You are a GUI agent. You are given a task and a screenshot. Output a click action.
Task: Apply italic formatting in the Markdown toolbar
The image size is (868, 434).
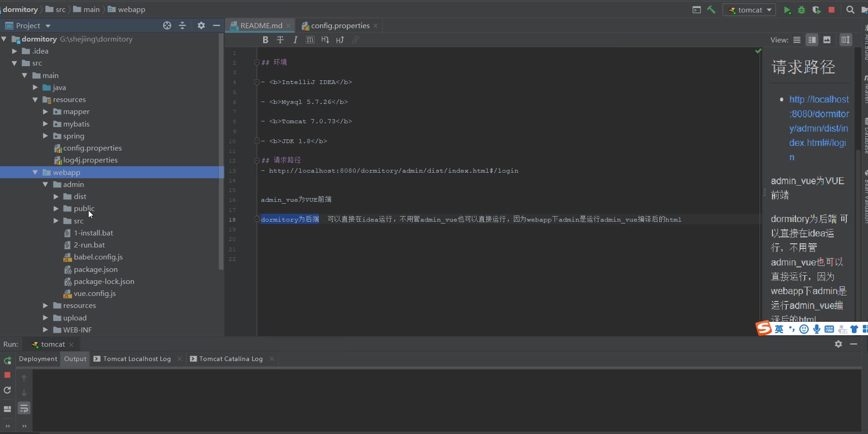pyautogui.click(x=295, y=40)
